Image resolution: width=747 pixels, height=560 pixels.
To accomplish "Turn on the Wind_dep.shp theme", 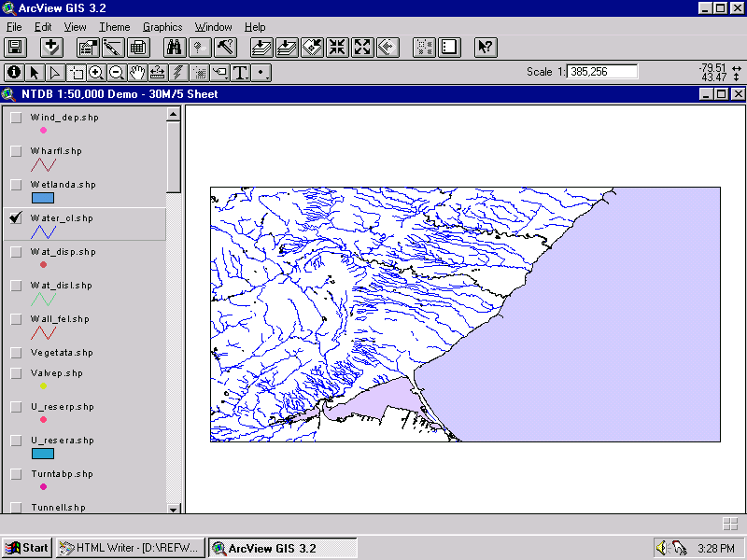I will (16, 118).
